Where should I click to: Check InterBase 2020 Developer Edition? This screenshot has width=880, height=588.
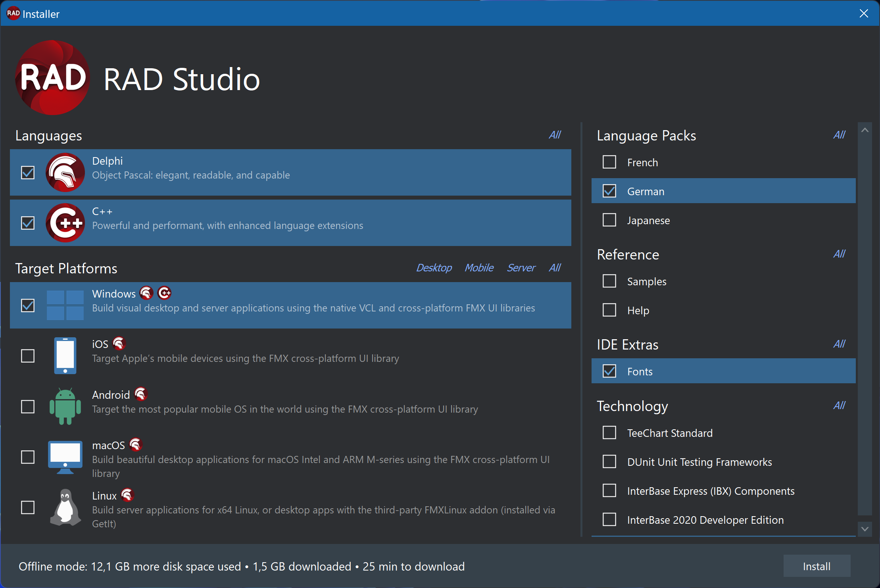point(609,519)
